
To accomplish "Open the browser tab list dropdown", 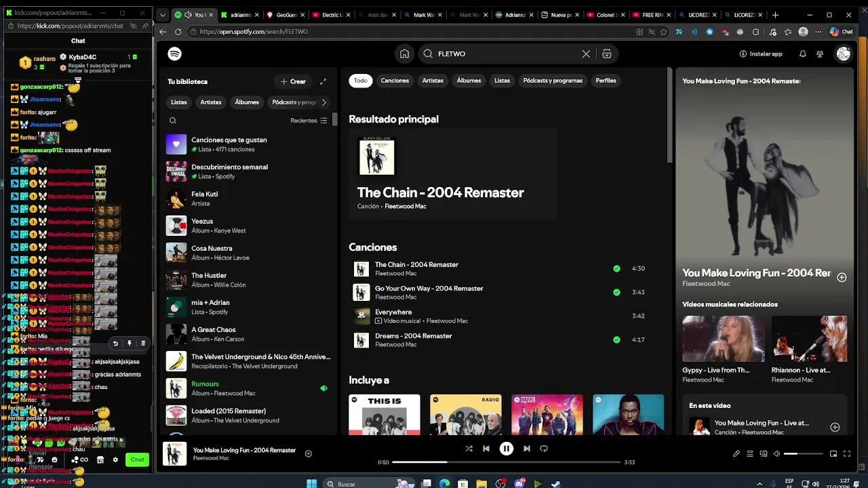I will click(162, 15).
